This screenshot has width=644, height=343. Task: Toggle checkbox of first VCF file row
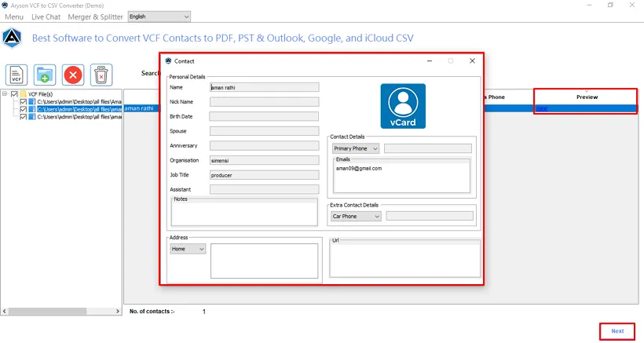[x=24, y=102]
